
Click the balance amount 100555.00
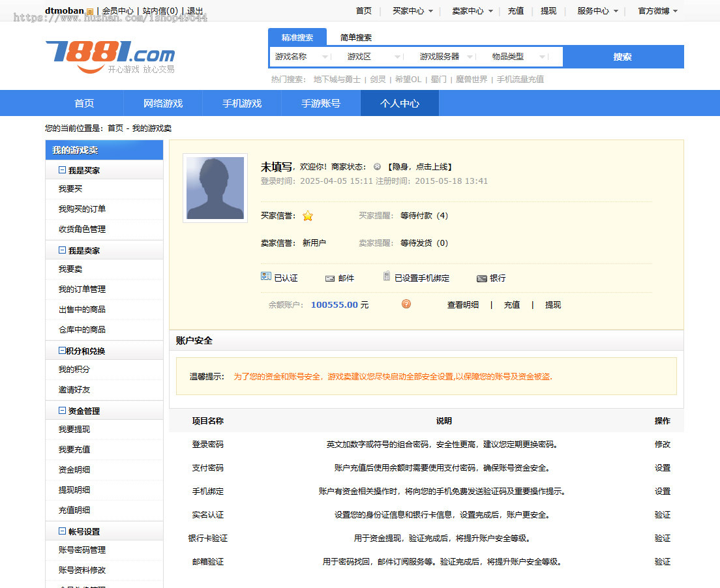[x=335, y=305]
